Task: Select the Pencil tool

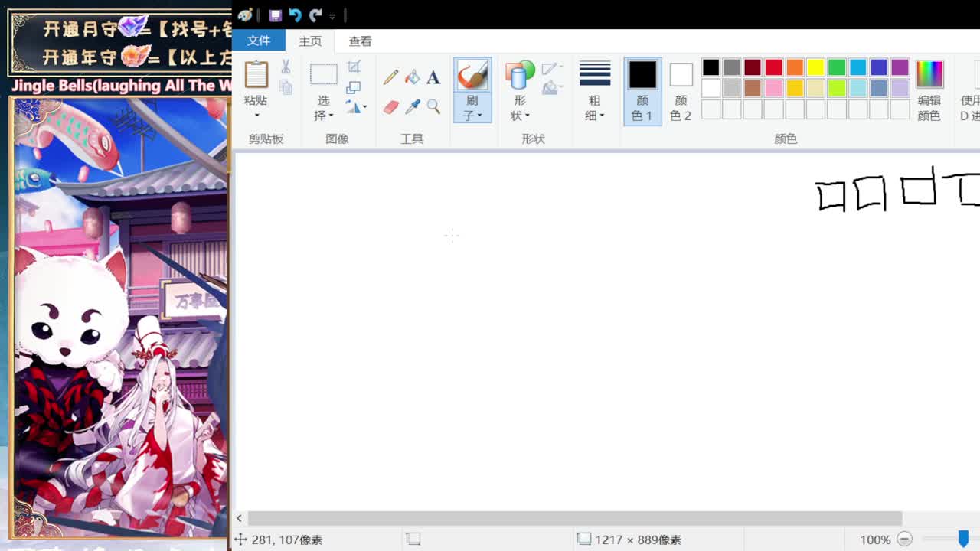Action: pyautogui.click(x=390, y=77)
